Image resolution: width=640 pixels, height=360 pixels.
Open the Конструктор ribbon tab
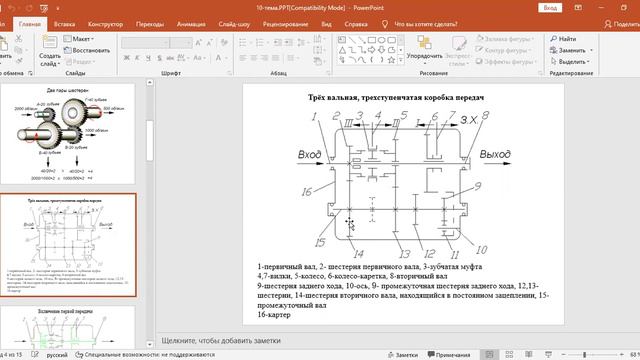105,24
